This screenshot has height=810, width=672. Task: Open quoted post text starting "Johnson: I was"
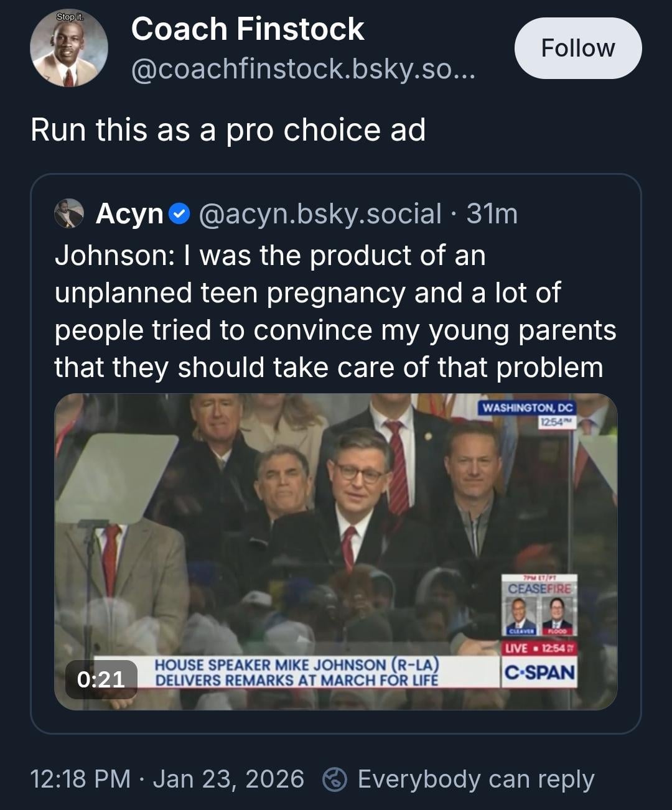click(335, 311)
